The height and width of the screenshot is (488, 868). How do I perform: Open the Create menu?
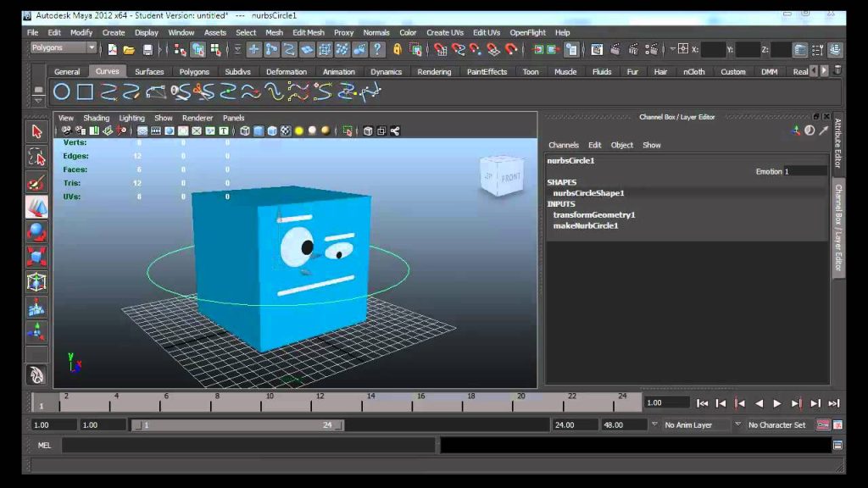(114, 33)
